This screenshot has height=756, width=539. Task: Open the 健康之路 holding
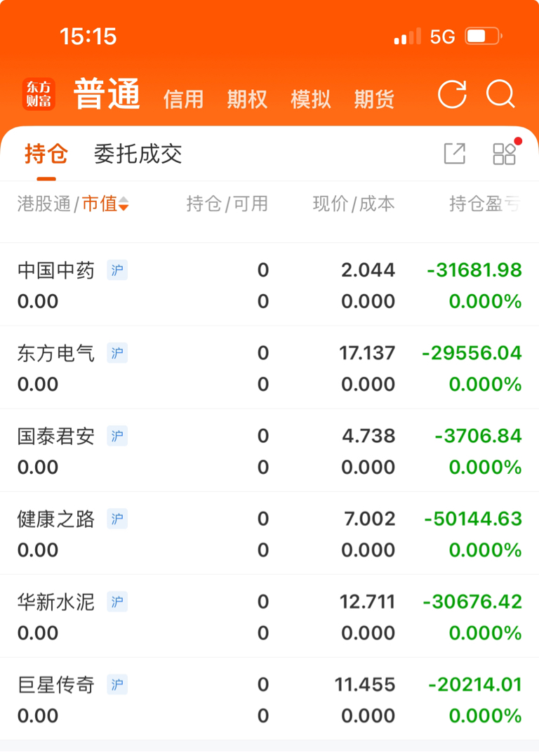(x=269, y=533)
